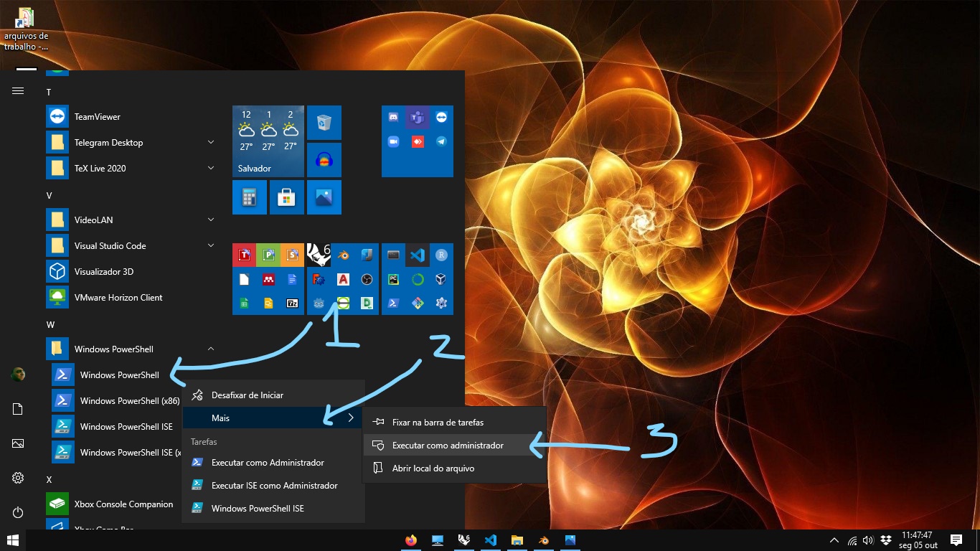
Task: Launch OBS Studio from the tiles
Action: (x=367, y=279)
